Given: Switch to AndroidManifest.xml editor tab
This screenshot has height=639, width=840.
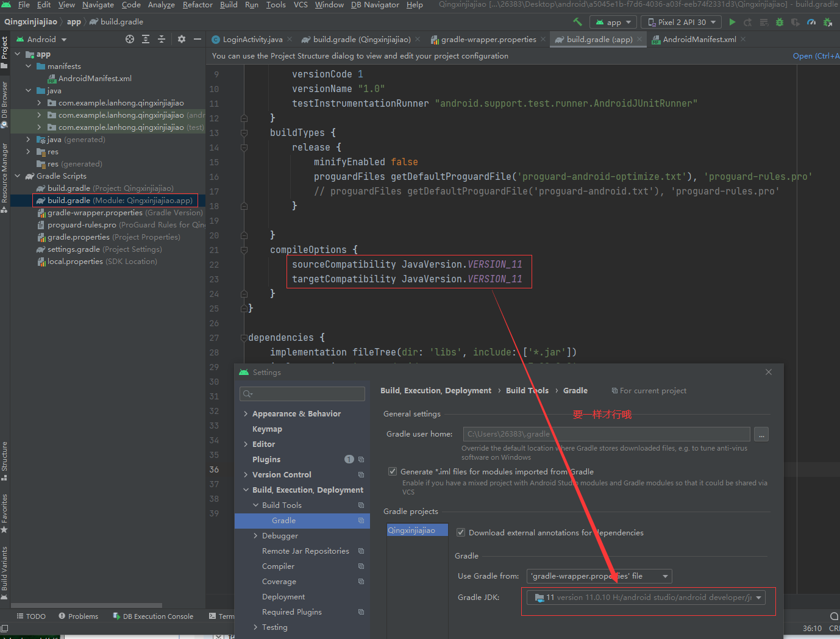Looking at the screenshot, I should pyautogui.click(x=699, y=40).
